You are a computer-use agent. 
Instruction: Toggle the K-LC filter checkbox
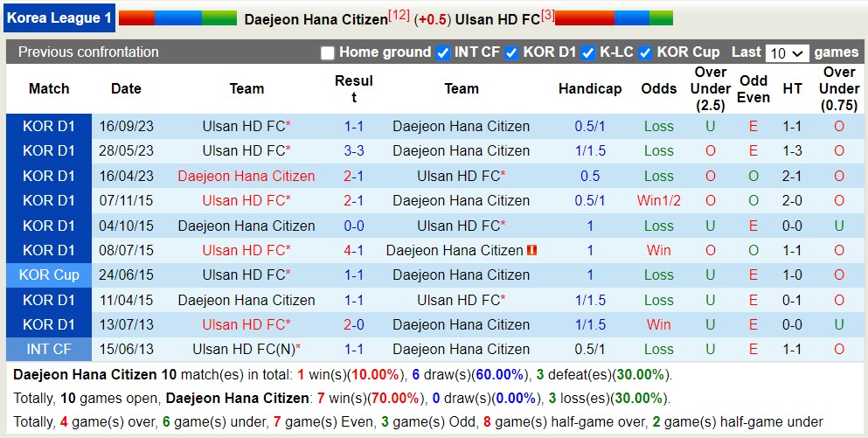[x=588, y=53]
